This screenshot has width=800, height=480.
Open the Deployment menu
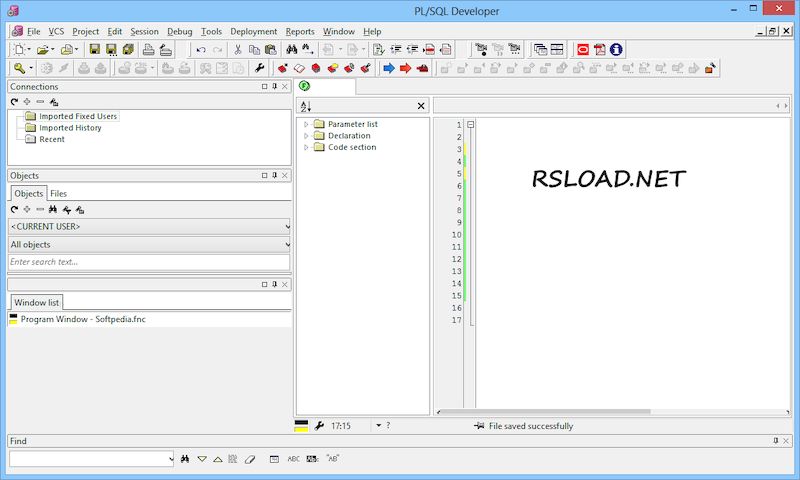click(x=254, y=32)
